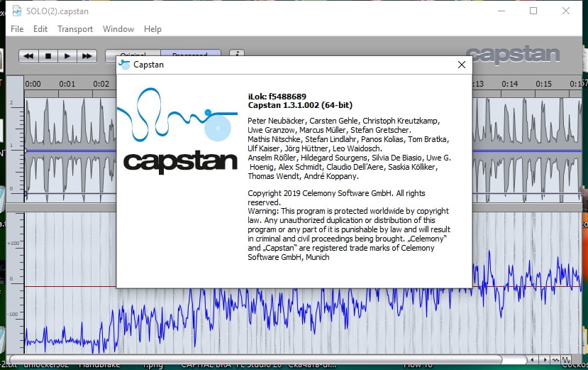588x370 pixels.
Task: Click the 'Capstan 1.3.1.002 (64-bit)' version text
Action: 300,105
